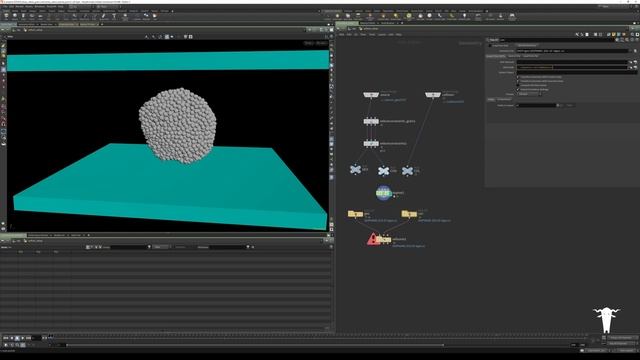Select the source object merge node
This screenshot has height=360, width=640.
(x=371, y=95)
